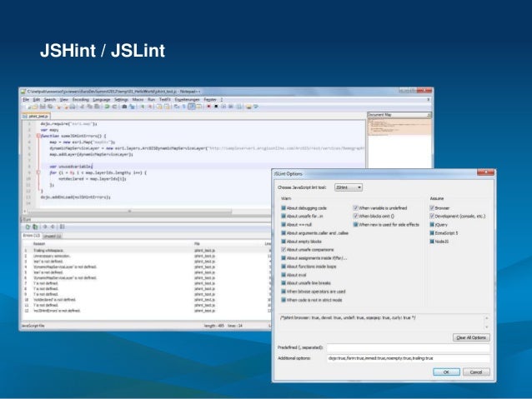Toggle the About debugging code checkbox

284,207
